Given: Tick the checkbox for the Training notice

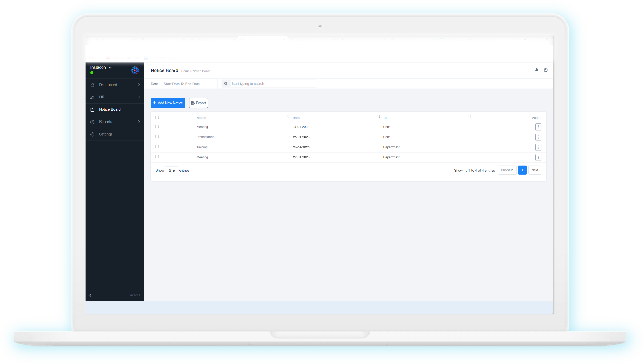Looking at the screenshot, I should (x=157, y=147).
